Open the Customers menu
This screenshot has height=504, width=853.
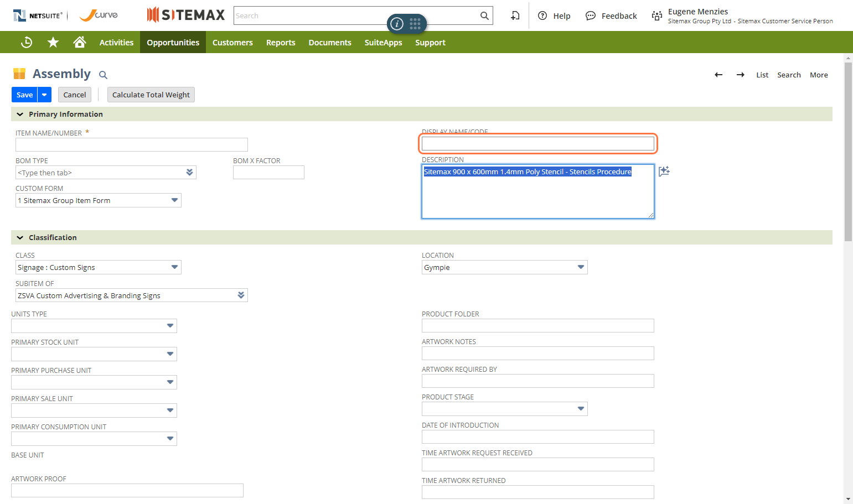pos(232,42)
